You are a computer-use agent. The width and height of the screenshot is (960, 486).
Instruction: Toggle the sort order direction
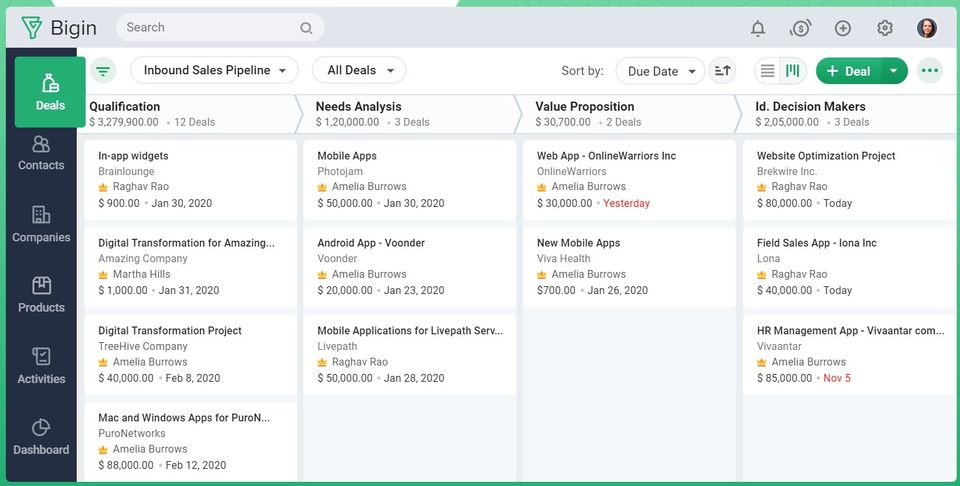coord(722,71)
